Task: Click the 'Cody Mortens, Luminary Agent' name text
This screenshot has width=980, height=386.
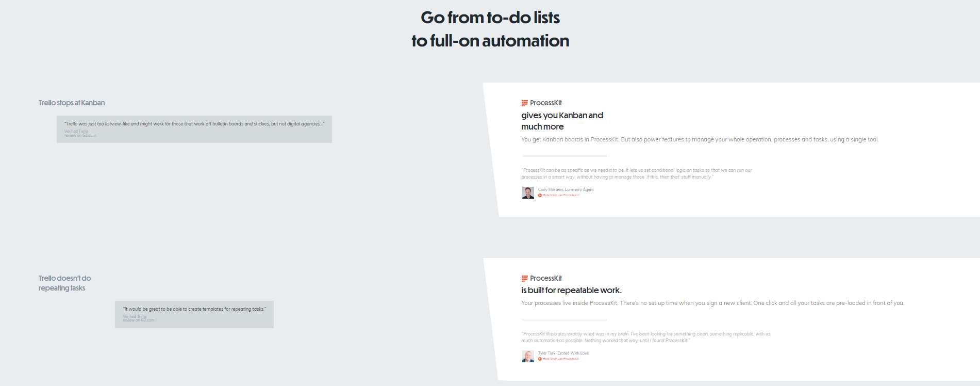Action: click(x=566, y=190)
